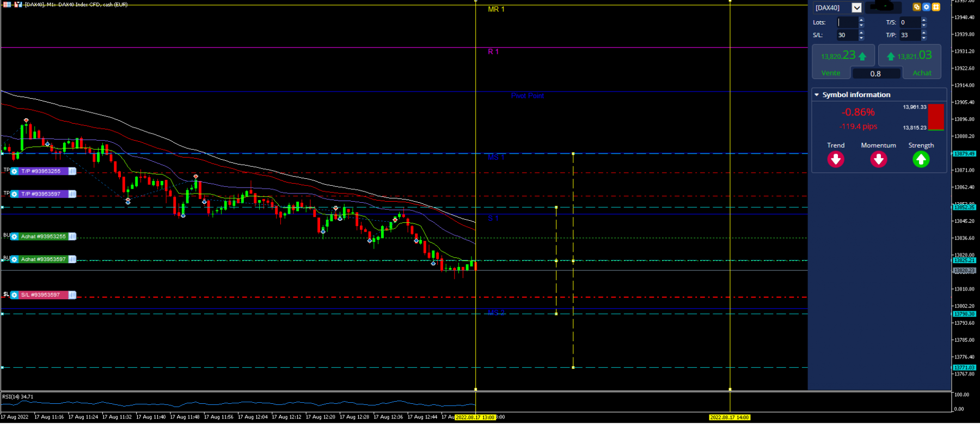980x424 pixels.
Task: Focus the S/L input showing 30
Action: pyautogui.click(x=848, y=35)
